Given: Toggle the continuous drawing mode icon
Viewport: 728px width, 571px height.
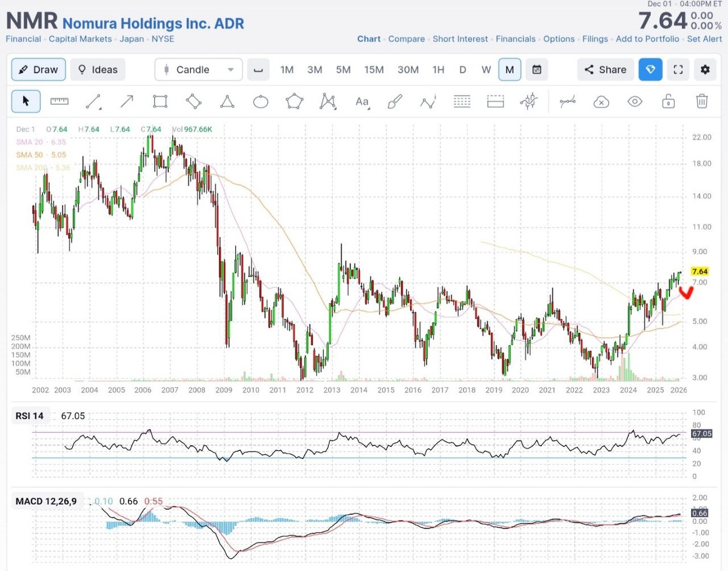Looking at the screenshot, I should [568, 102].
